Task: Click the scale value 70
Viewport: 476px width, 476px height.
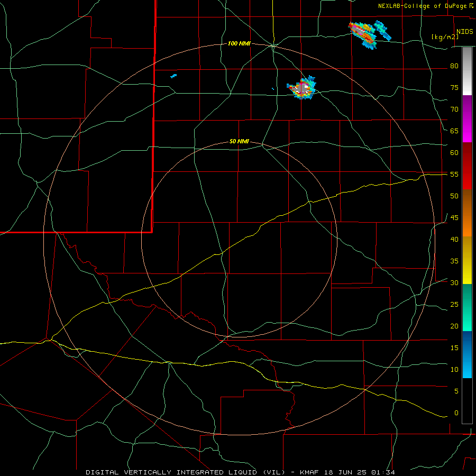Action: [x=454, y=109]
